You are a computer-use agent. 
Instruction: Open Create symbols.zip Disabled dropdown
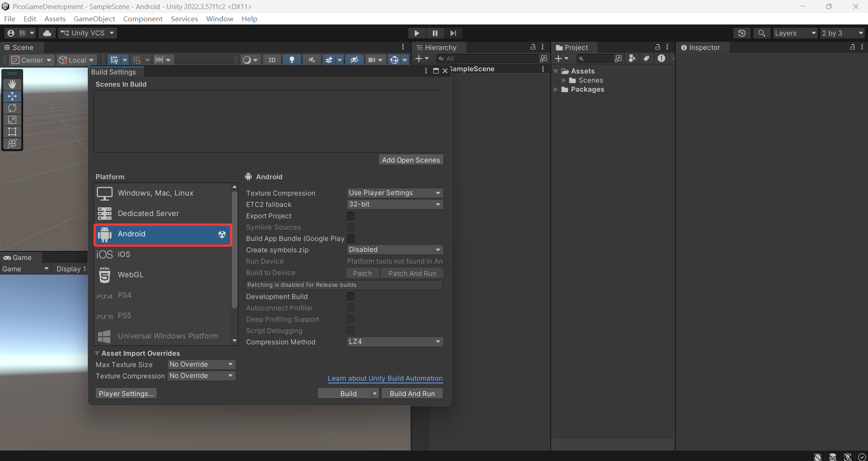[x=395, y=250]
